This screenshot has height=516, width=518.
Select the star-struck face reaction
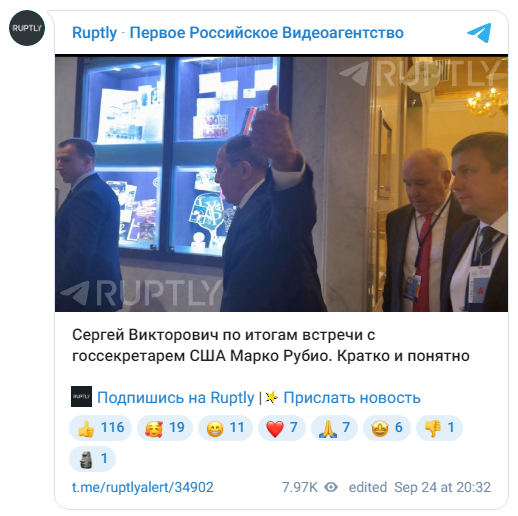(x=387, y=428)
